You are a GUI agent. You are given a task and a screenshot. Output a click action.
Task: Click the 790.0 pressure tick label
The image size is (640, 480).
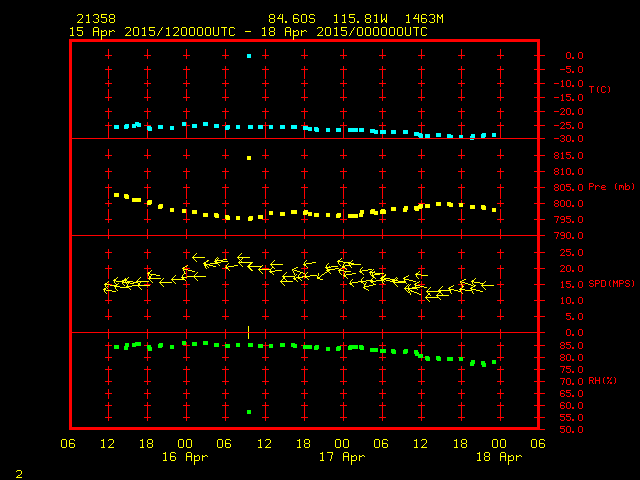click(x=568, y=236)
